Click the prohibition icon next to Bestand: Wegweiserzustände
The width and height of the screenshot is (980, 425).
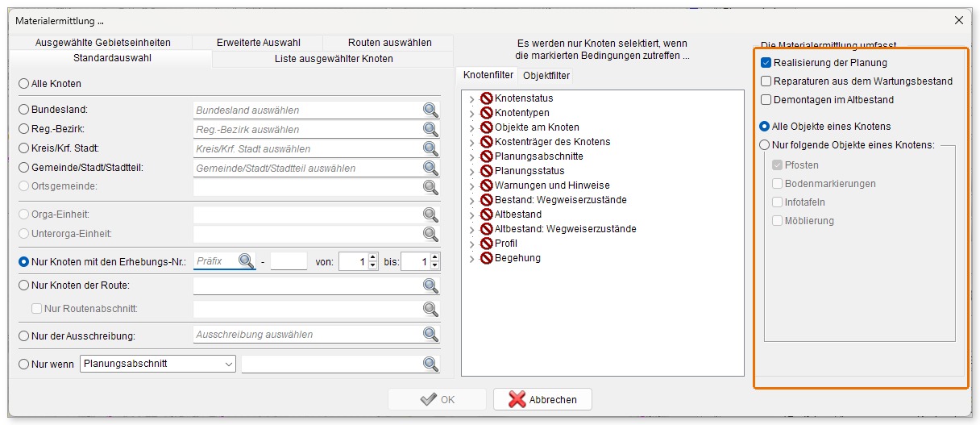[x=486, y=200]
